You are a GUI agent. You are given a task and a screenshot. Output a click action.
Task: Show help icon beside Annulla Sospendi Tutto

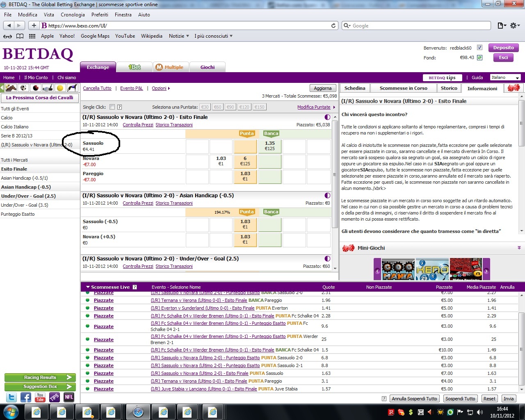(x=384, y=399)
